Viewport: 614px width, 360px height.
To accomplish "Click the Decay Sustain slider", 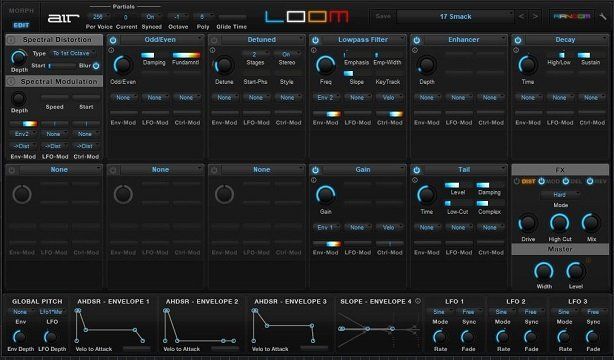I will point(591,55).
